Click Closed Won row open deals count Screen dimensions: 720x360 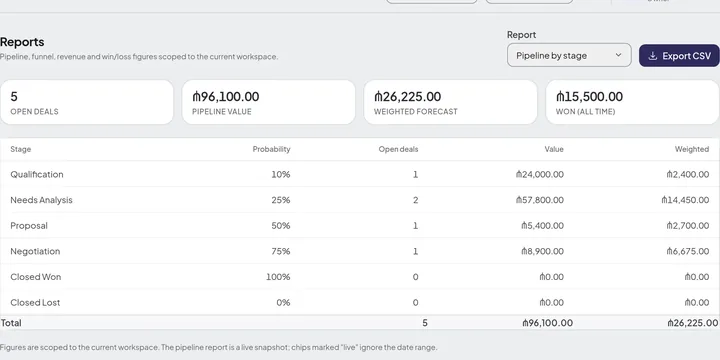416,277
